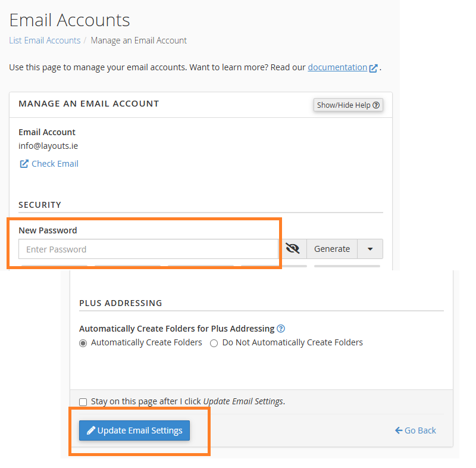Click the password strength meter bar
This screenshot has width=476, height=468.
point(201,266)
